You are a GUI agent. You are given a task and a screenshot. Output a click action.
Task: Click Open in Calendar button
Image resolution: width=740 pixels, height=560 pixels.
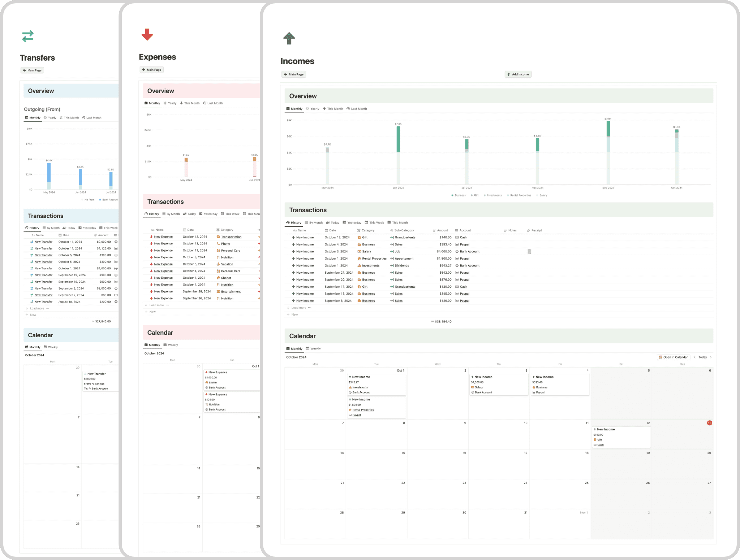673,357
